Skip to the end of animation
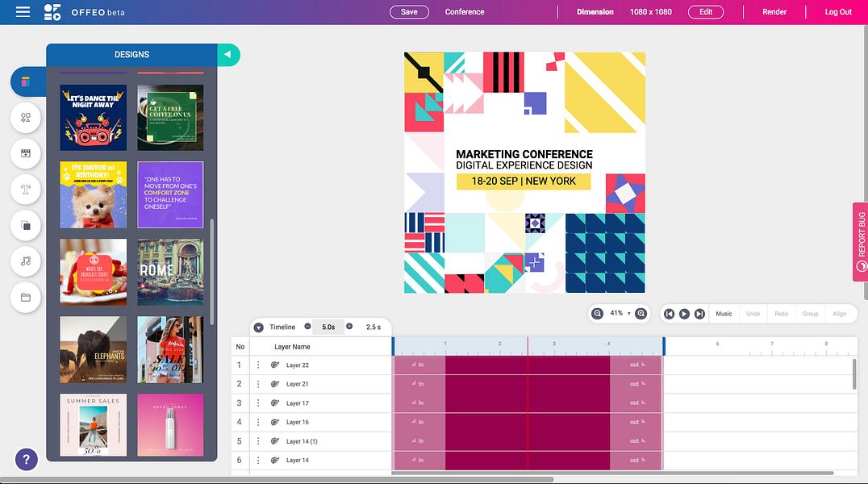The width and height of the screenshot is (868, 484). click(699, 314)
